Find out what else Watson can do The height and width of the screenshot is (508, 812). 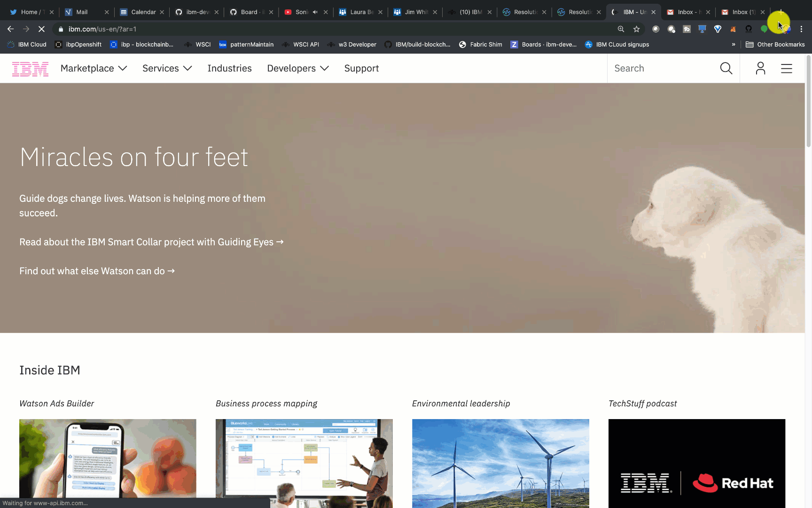click(97, 271)
